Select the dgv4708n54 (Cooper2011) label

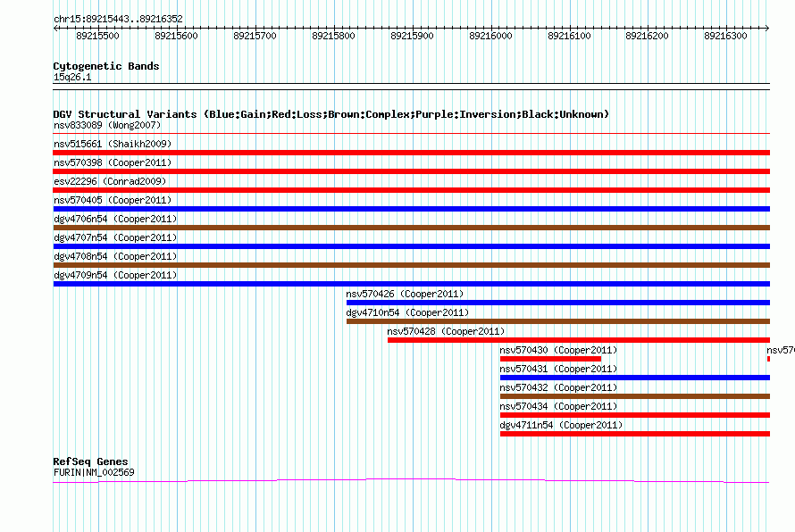pos(115,256)
